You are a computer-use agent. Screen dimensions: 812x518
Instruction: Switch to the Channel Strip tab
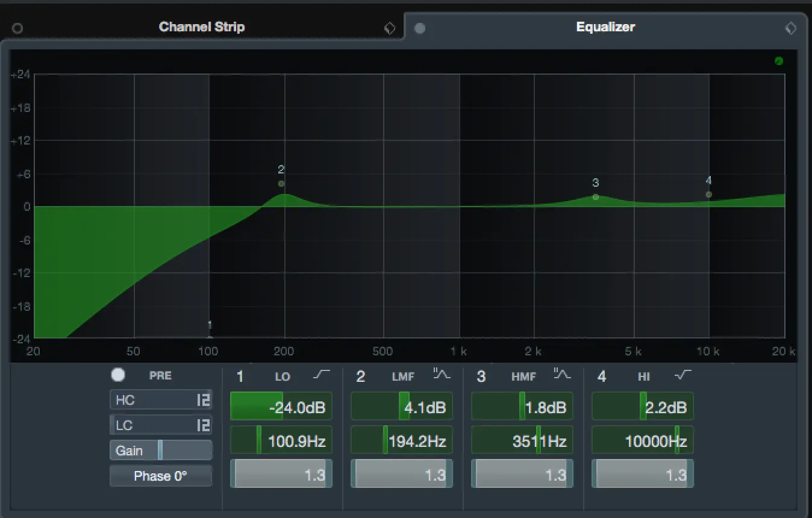pos(201,27)
